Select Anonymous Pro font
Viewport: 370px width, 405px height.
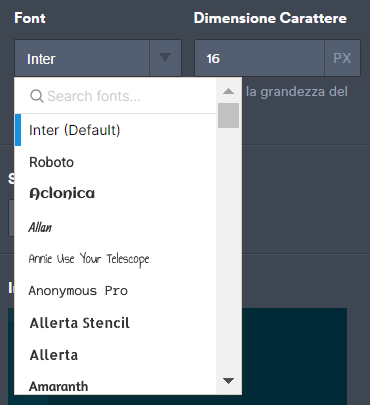pos(115,291)
